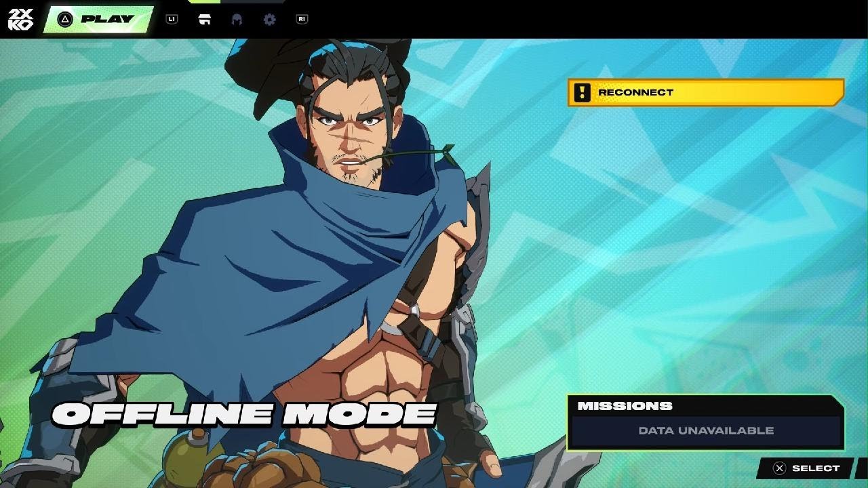
Task: Click the 2XKO logo
Action: (20, 19)
